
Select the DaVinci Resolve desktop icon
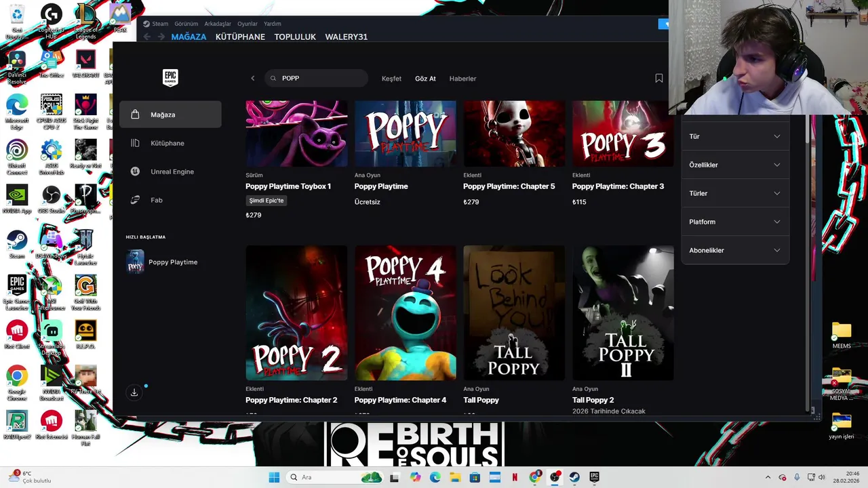pyautogui.click(x=17, y=68)
